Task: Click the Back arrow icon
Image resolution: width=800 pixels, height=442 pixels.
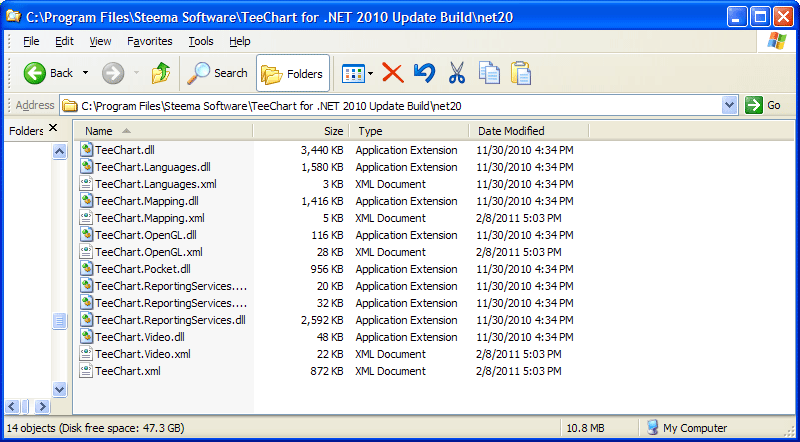Action: tap(35, 73)
